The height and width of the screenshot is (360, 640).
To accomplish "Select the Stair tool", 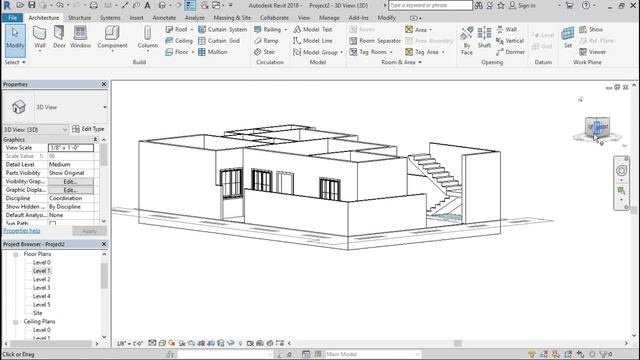I will coord(264,52).
